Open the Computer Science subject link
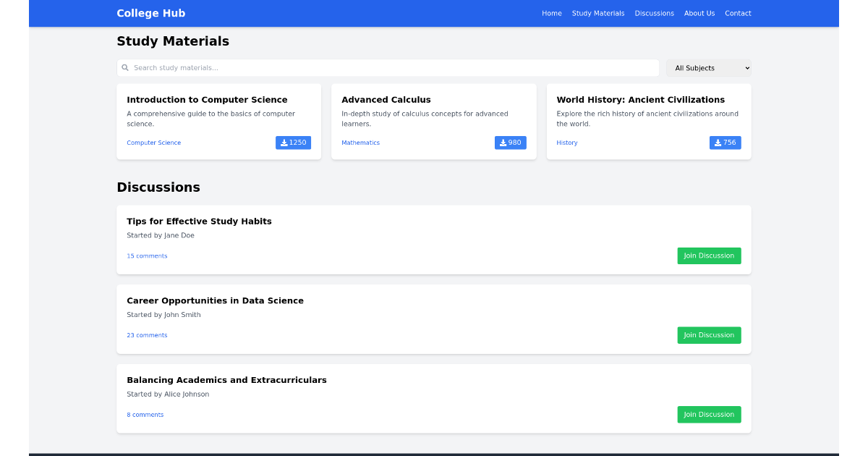The width and height of the screenshot is (868, 456). [153, 143]
